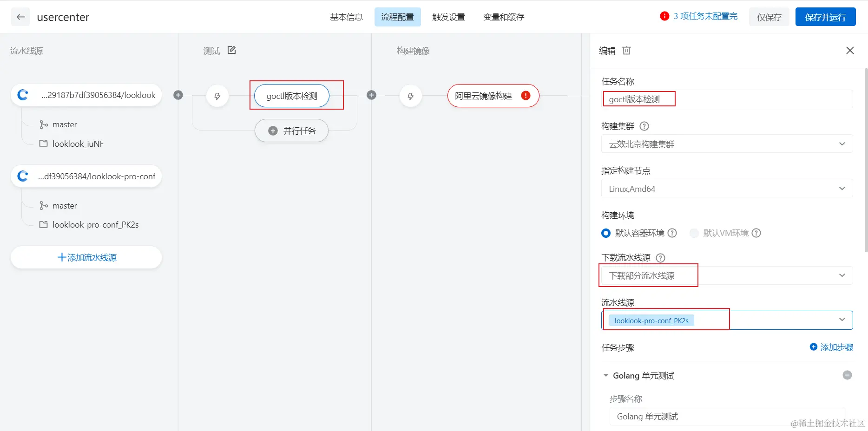Click the back arrow next to usercenter
This screenshot has width=868, height=431.
[x=20, y=17]
